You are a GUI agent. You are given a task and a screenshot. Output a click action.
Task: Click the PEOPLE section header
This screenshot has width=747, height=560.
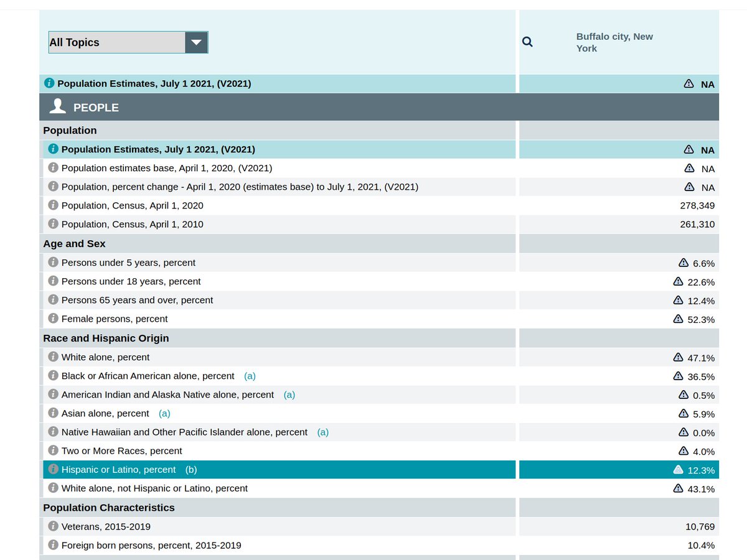point(379,107)
